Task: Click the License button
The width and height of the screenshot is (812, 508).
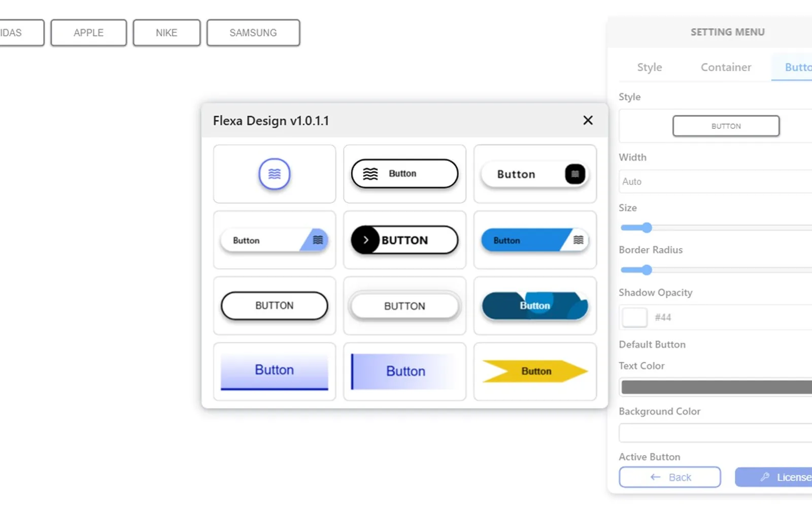Action: [x=773, y=477]
